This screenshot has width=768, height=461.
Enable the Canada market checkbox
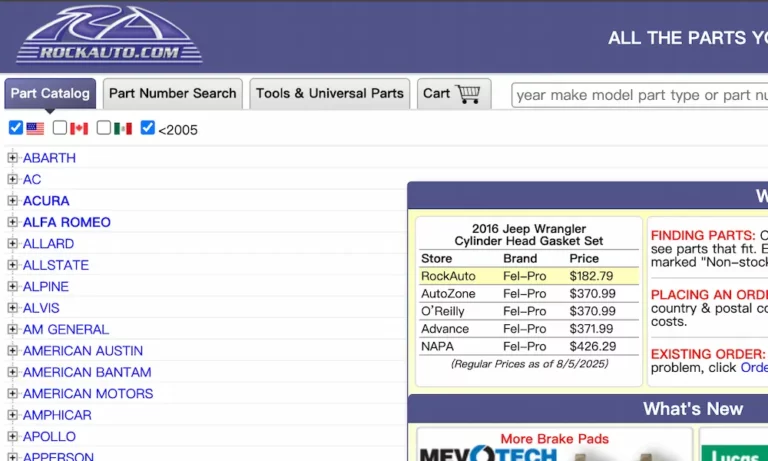(60, 128)
